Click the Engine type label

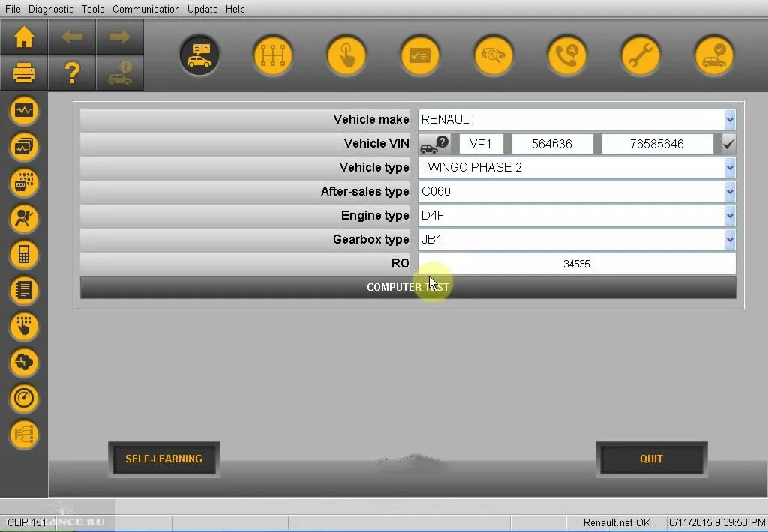[x=375, y=215]
